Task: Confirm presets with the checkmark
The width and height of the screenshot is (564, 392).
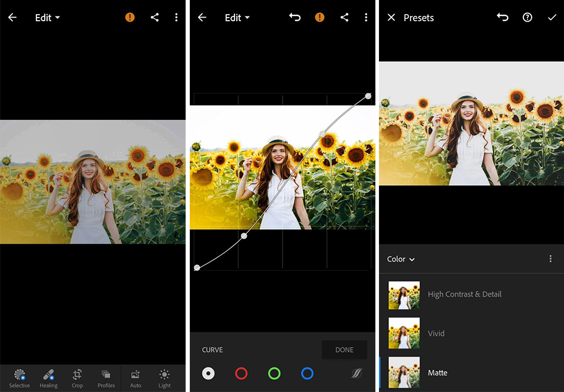Action: 552,18
